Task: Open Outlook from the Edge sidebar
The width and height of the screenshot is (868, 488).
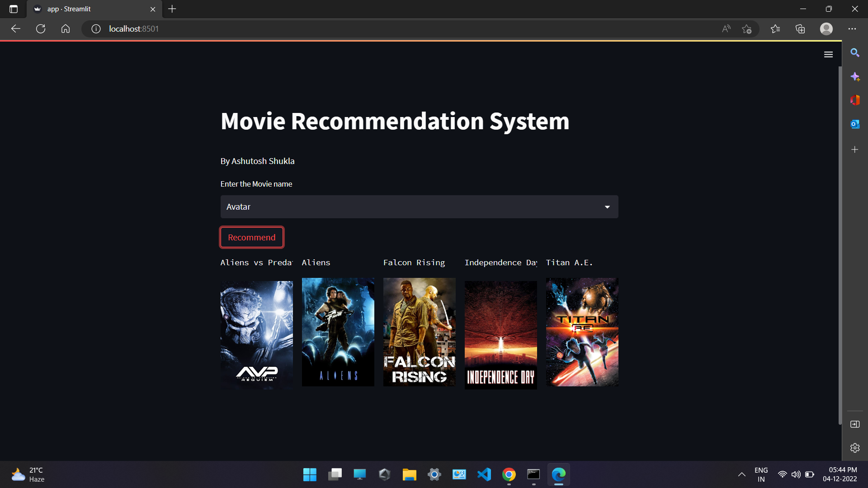Action: pyautogui.click(x=855, y=123)
